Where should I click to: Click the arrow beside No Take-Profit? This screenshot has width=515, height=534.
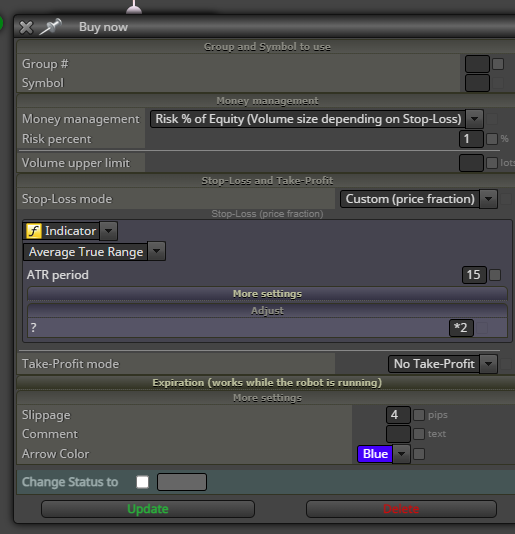coord(488,364)
